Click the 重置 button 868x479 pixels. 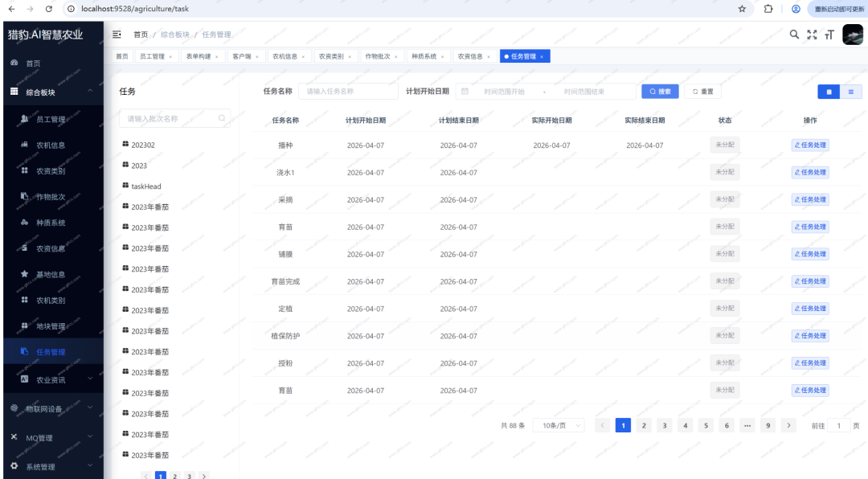702,92
